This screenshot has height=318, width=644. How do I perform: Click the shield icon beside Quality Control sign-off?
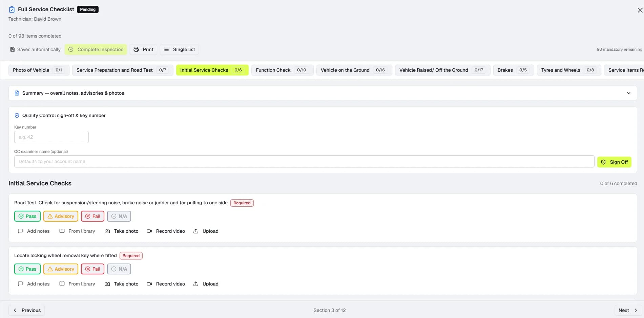pyautogui.click(x=17, y=115)
